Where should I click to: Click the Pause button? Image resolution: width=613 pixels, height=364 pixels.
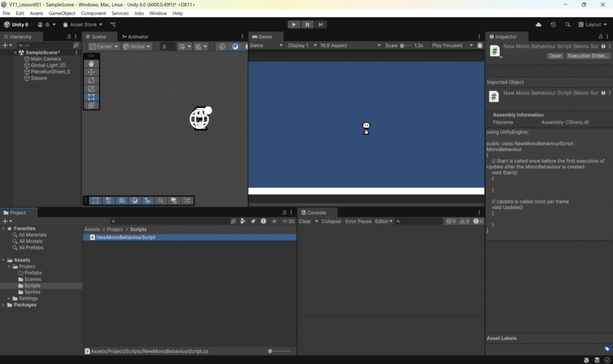pos(307,24)
